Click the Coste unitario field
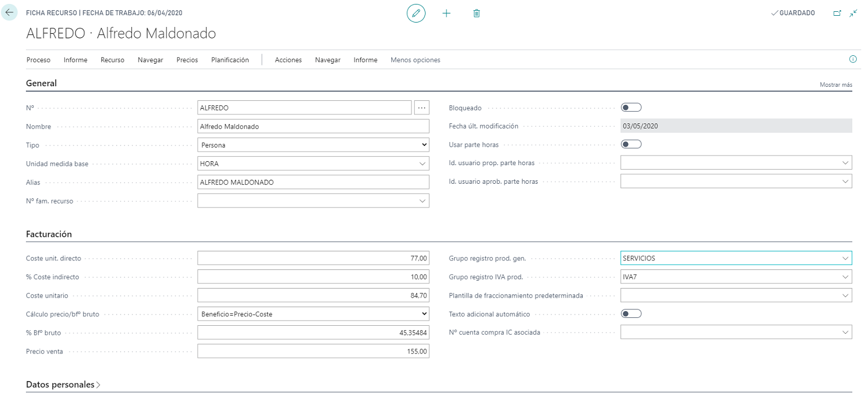Image resolution: width=868 pixels, height=412 pixels. (313, 295)
